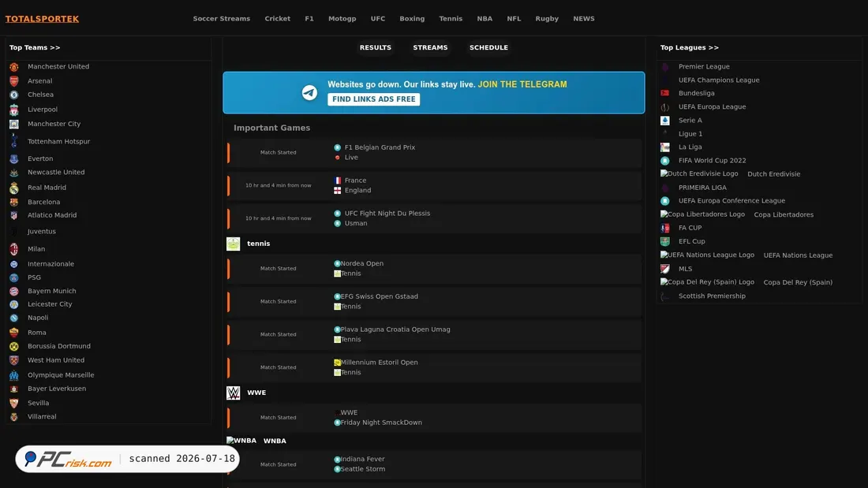Open the Juventus team link

tap(42, 232)
